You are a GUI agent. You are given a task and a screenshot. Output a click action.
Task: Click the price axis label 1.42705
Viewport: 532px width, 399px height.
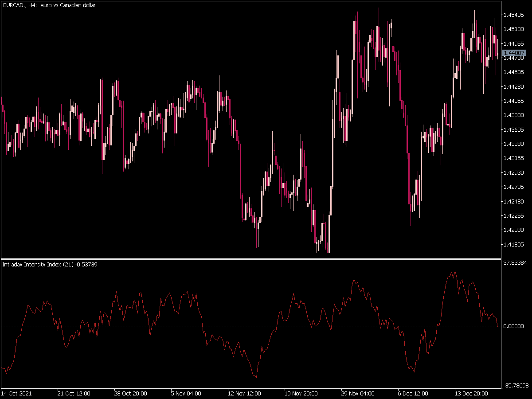coord(513,187)
